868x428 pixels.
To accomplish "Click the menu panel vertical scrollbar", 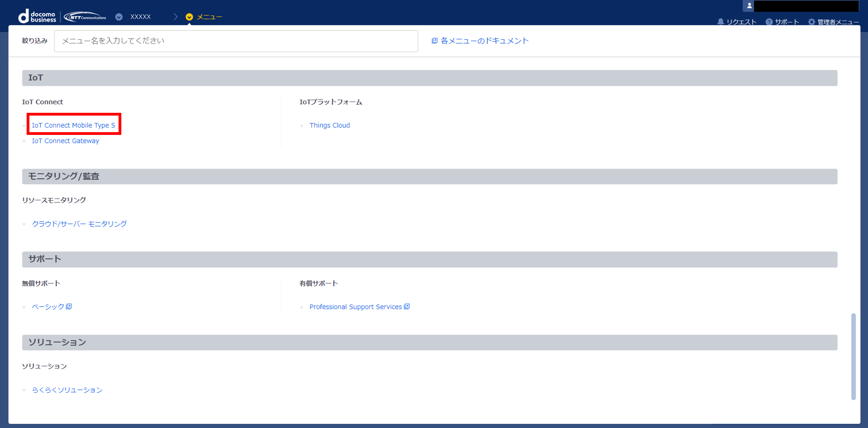I will pos(853,357).
